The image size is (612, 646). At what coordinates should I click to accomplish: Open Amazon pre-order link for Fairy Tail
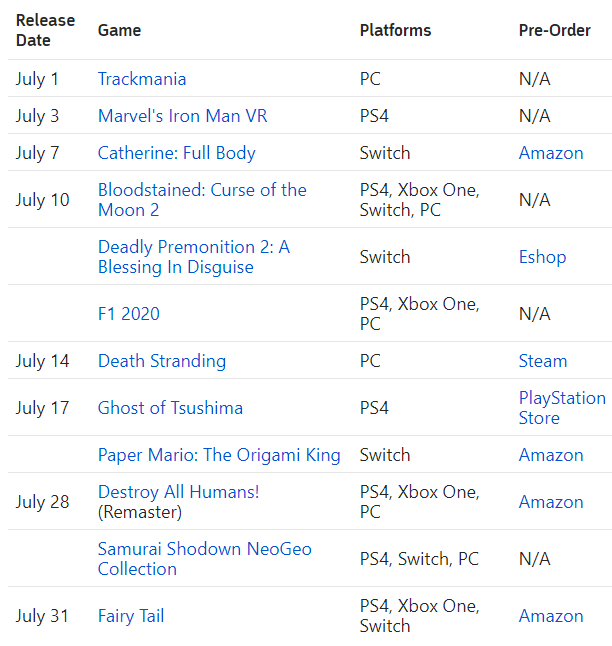(x=551, y=616)
